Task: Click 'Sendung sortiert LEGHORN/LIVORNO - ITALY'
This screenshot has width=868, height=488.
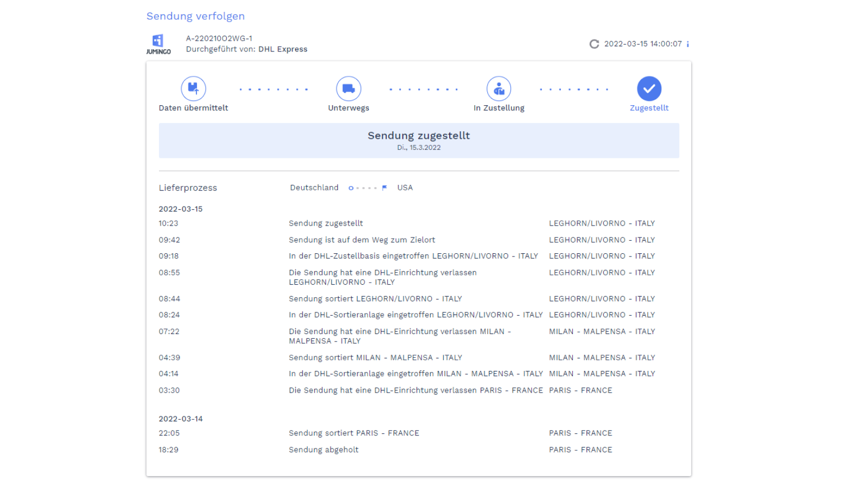Action: (375, 299)
